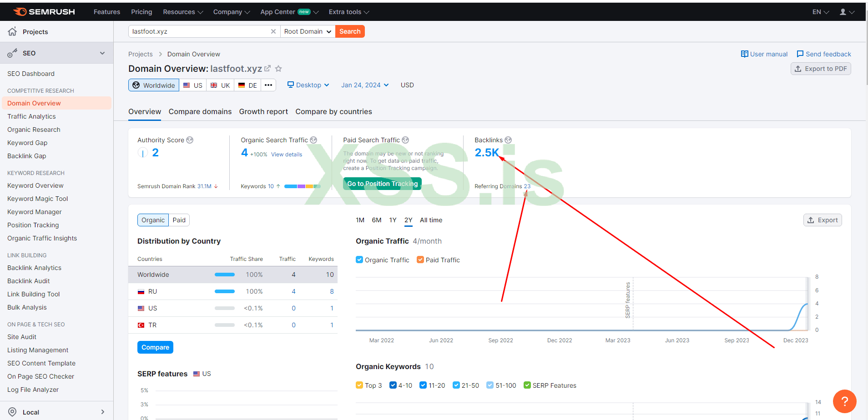The height and width of the screenshot is (420, 868).
Task: Click the Semrush logo
Action: coord(44,12)
